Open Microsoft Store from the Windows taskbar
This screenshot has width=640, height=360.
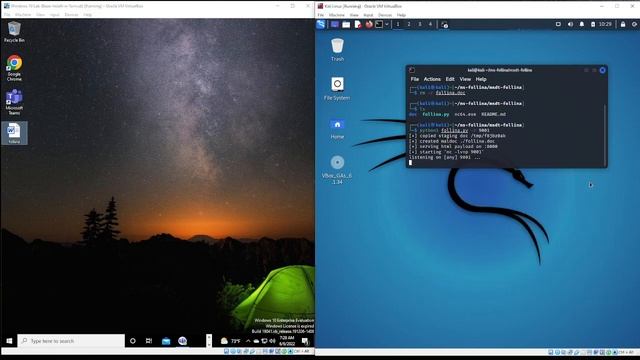pos(166,341)
